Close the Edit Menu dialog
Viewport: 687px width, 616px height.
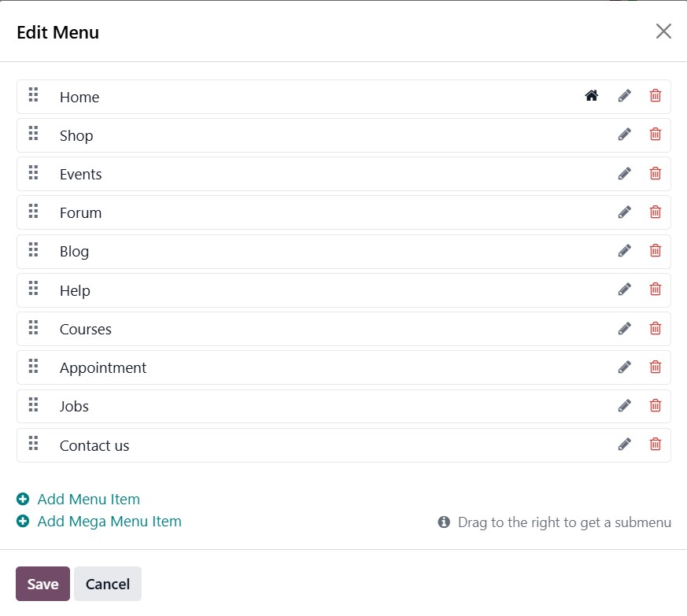pyautogui.click(x=663, y=31)
